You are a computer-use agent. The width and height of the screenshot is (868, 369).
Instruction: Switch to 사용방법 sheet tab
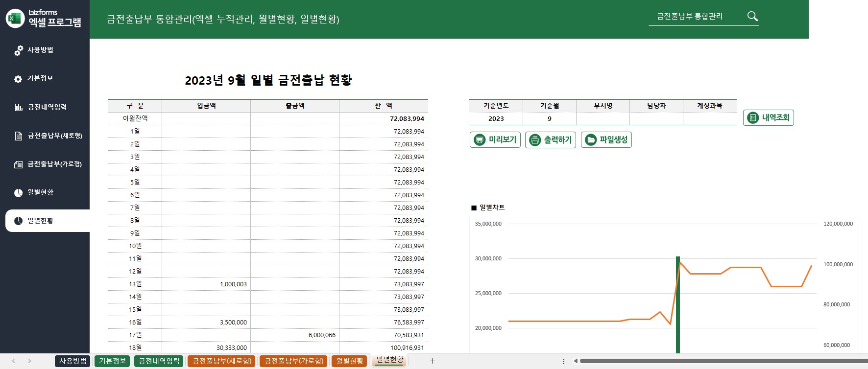tap(73, 361)
